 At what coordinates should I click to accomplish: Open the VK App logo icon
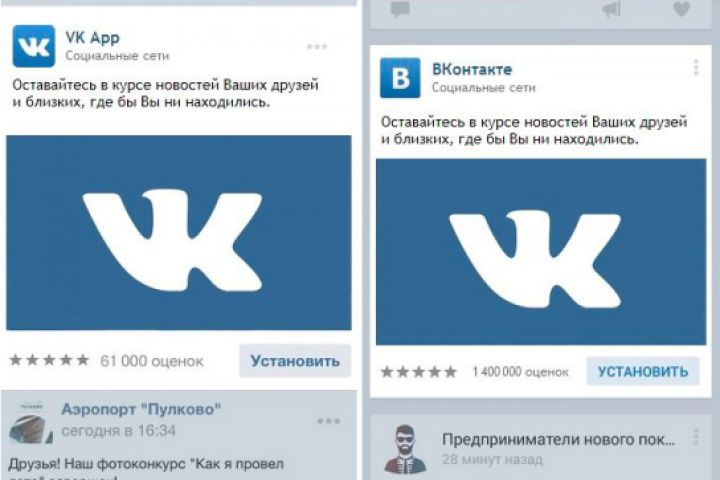pos(34,46)
